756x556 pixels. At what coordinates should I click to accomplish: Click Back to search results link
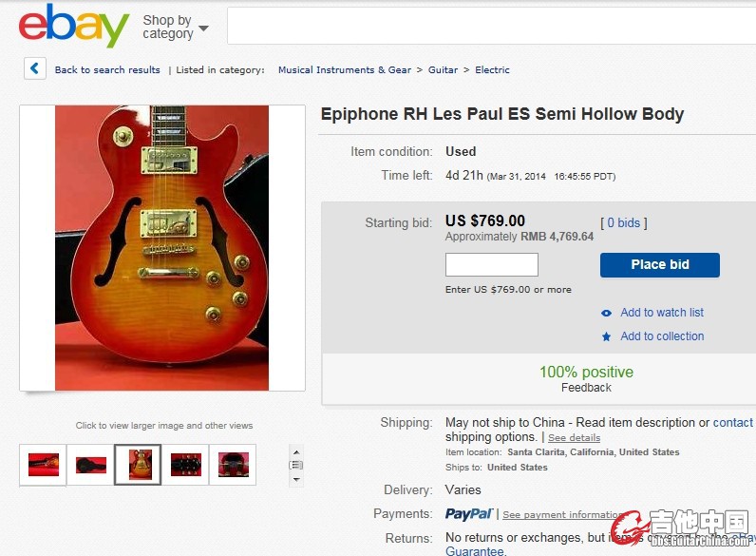[107, 70]
